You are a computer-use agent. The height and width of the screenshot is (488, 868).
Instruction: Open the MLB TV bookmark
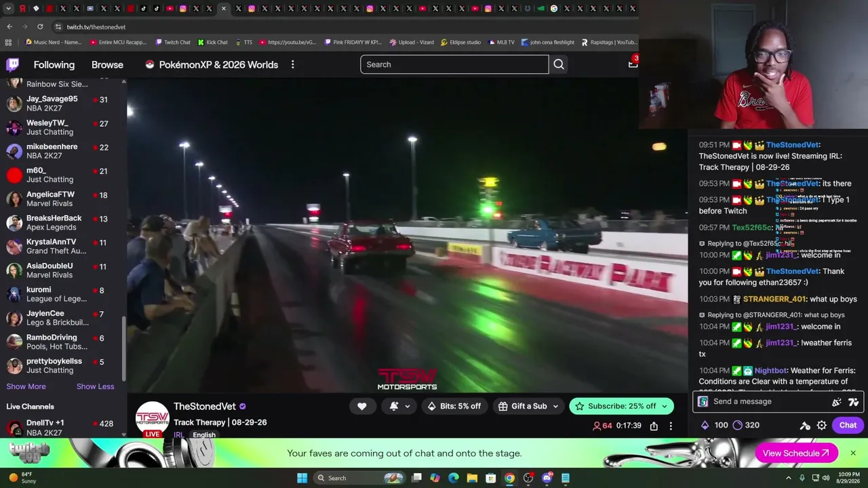(500, 42)
